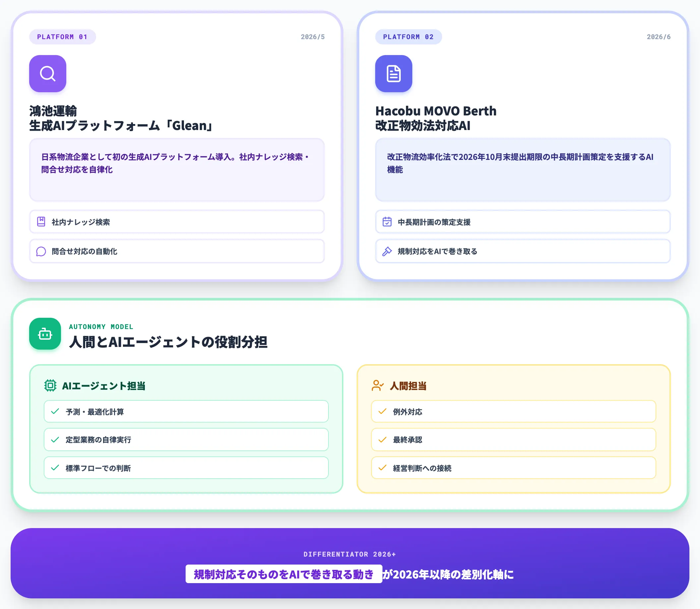Click the highlighted 規制対応そのものをAIで巻き取る動き label
The height and width of the screenshot is (609, 700).
(x=284, y=574)
